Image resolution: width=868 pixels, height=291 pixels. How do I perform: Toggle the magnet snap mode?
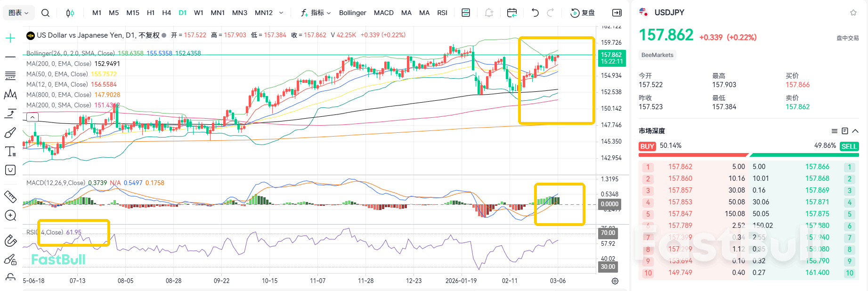click(x=10, y=241)
